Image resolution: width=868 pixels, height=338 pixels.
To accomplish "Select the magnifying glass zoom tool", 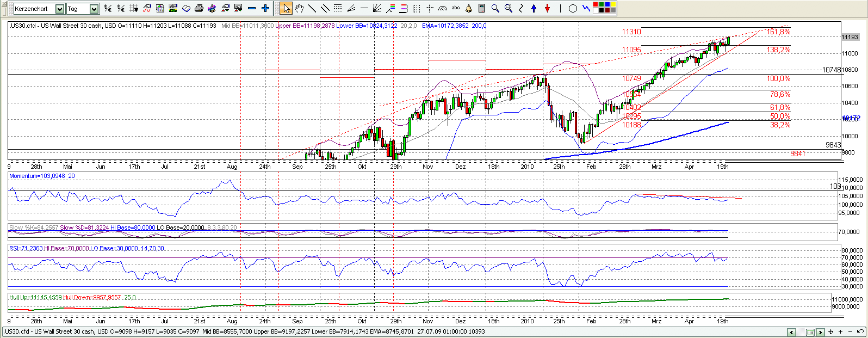I will [x=495, y=8].
